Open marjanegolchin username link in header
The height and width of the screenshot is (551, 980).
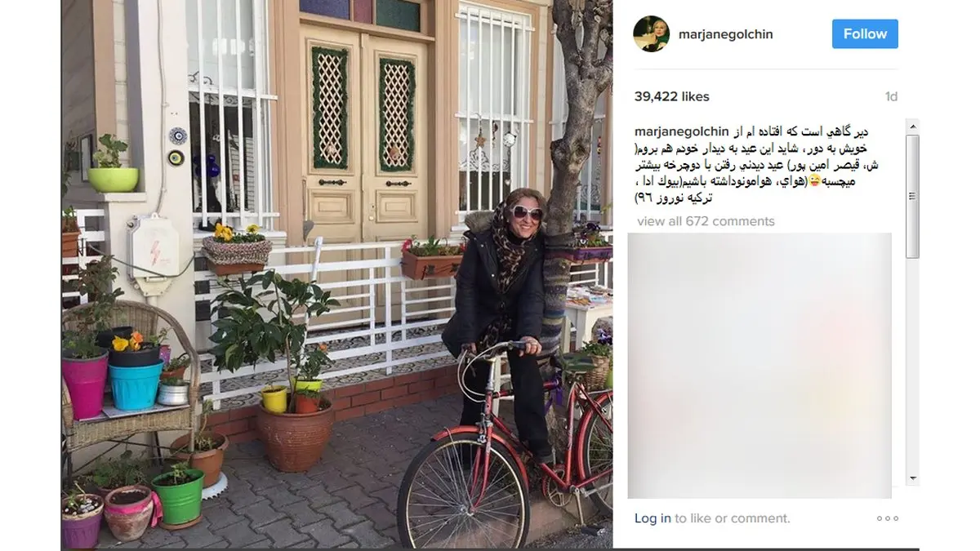pos(725,34)
